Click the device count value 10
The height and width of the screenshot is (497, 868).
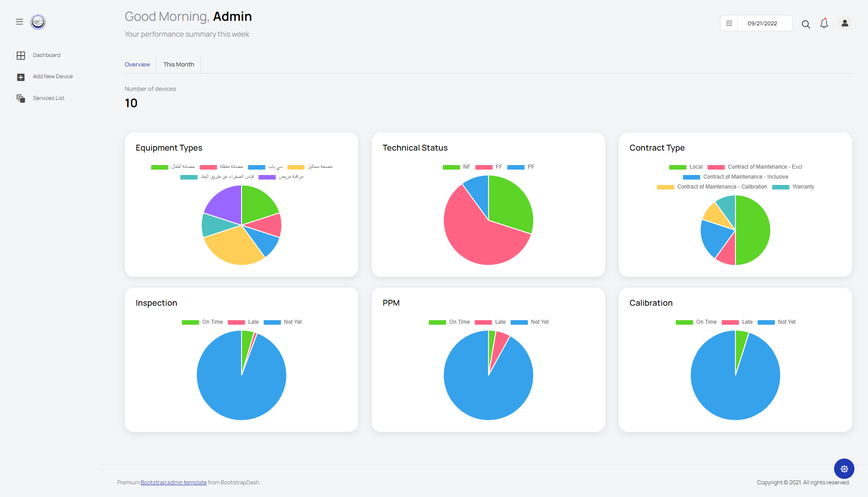pos(131,104)
